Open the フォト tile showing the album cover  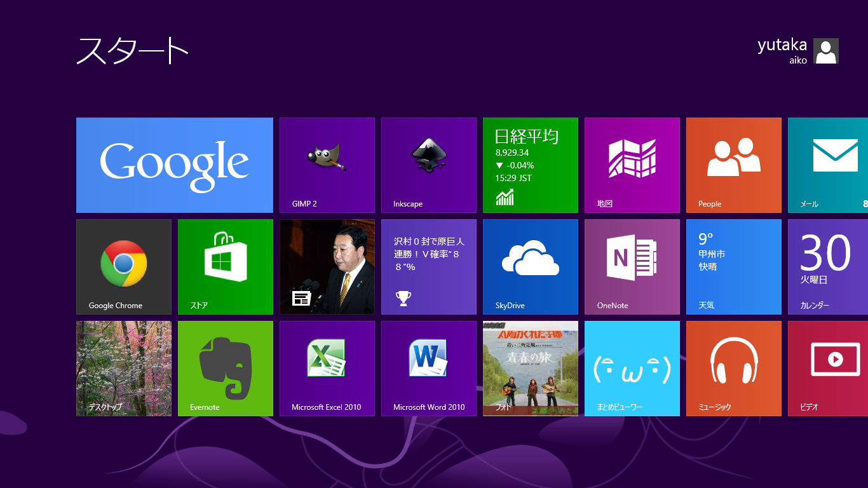[x=530, y=369]
